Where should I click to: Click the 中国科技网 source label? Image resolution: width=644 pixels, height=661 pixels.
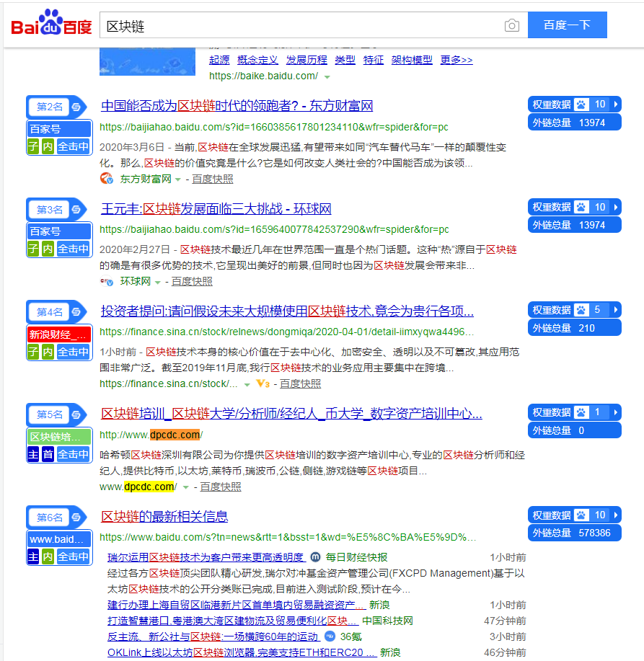387,621
